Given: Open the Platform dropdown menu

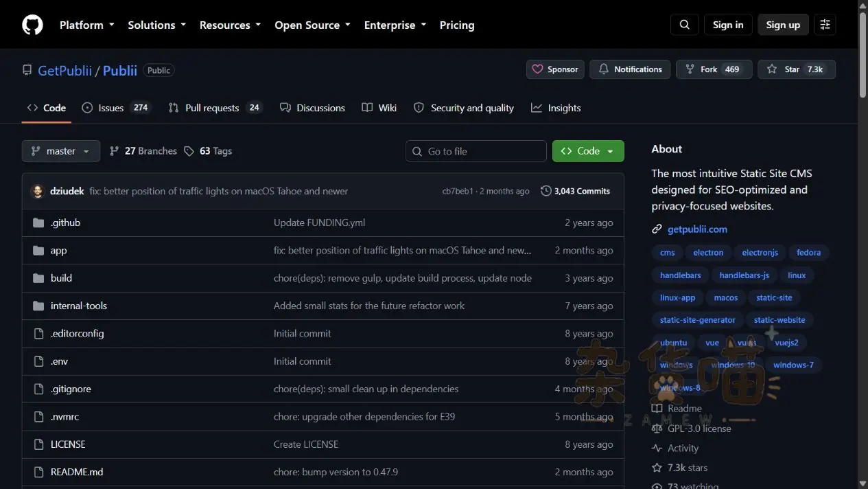Looking at the screenshot, I should [87, 25].
